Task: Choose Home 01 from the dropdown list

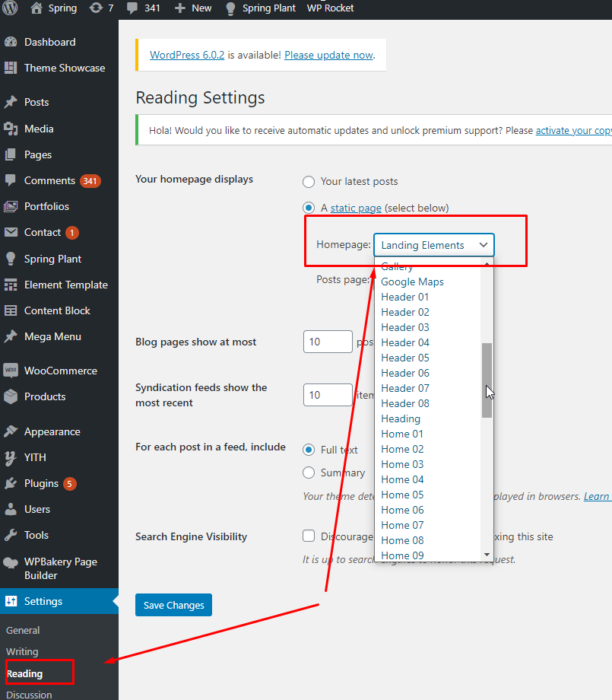Action: [x=402, y=434]
